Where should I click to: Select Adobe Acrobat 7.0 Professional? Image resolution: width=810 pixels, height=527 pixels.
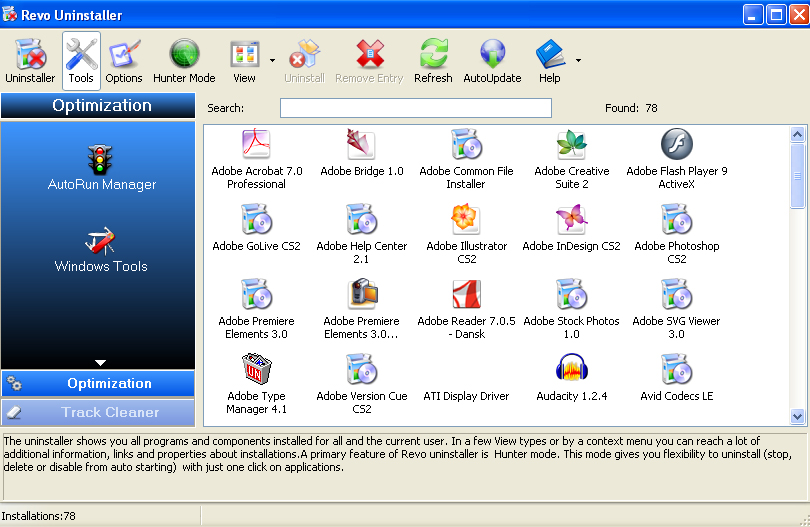[x=257, y=159]
